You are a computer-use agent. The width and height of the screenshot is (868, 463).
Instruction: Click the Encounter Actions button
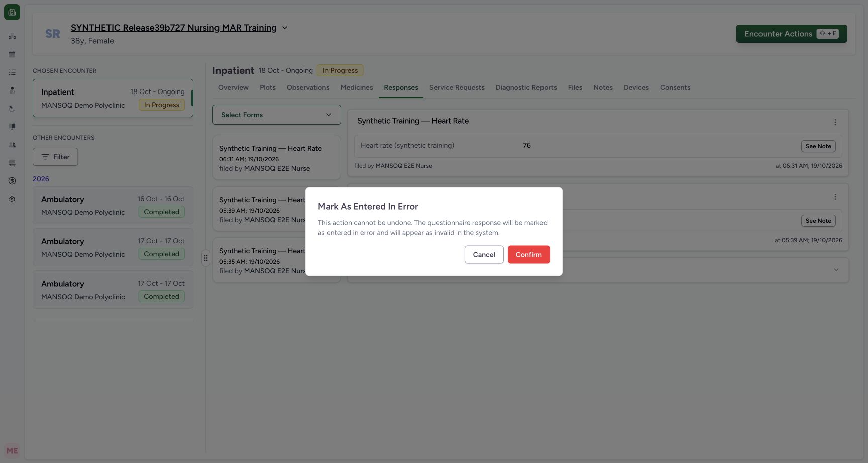tap(792, 34)
